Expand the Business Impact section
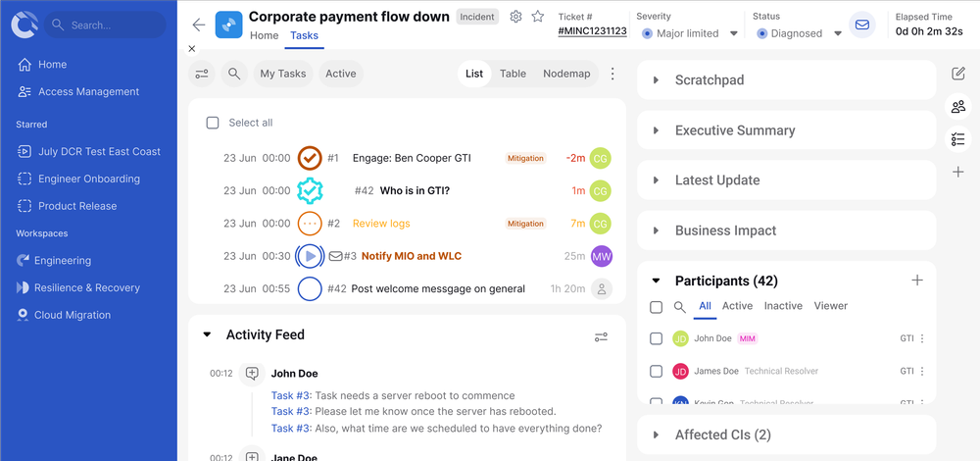 (725, 230)
